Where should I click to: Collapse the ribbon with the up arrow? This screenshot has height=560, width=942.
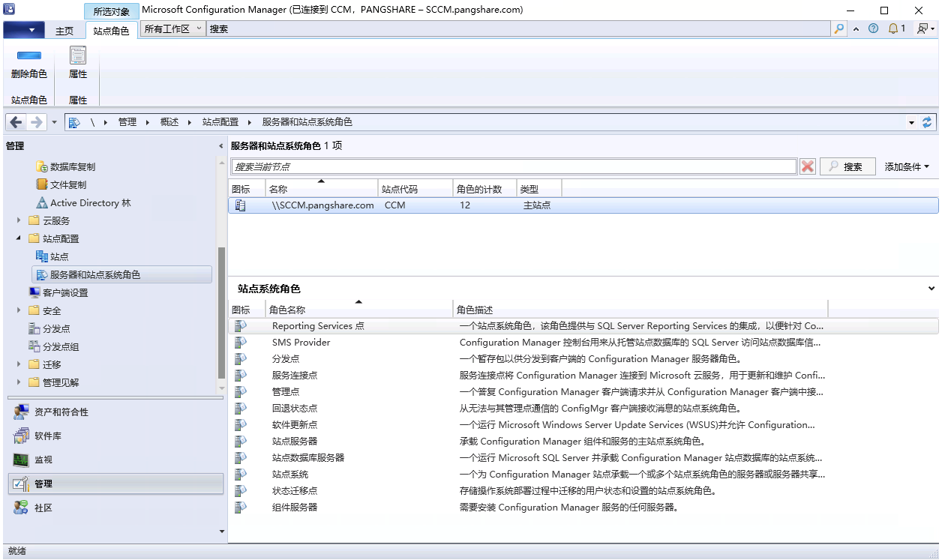click(x=856, y=29)
